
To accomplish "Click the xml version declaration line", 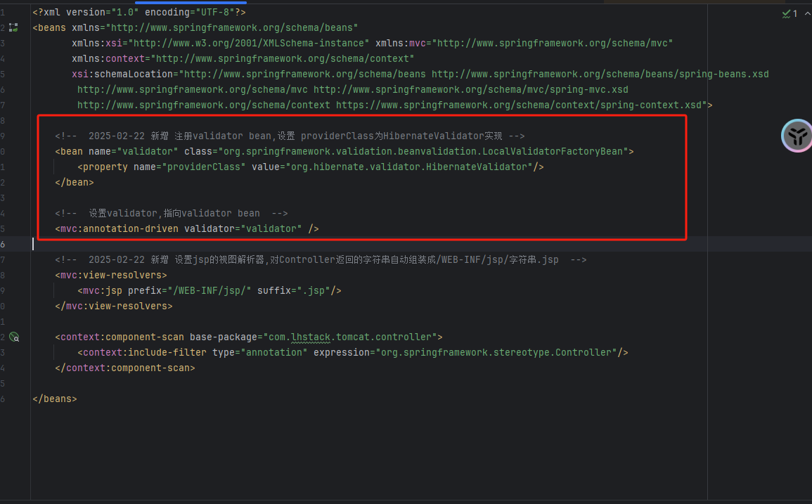I will [x=138, y=12].
